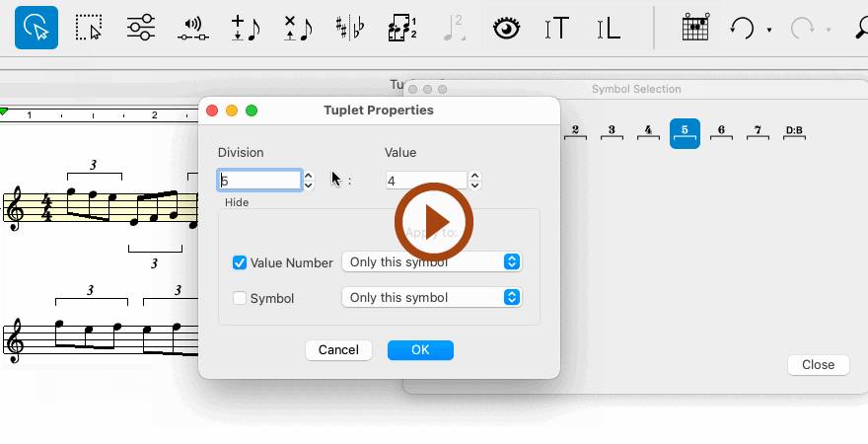Pick the 6 tuplet symbol
868x444 pixels.
[721, 132]
